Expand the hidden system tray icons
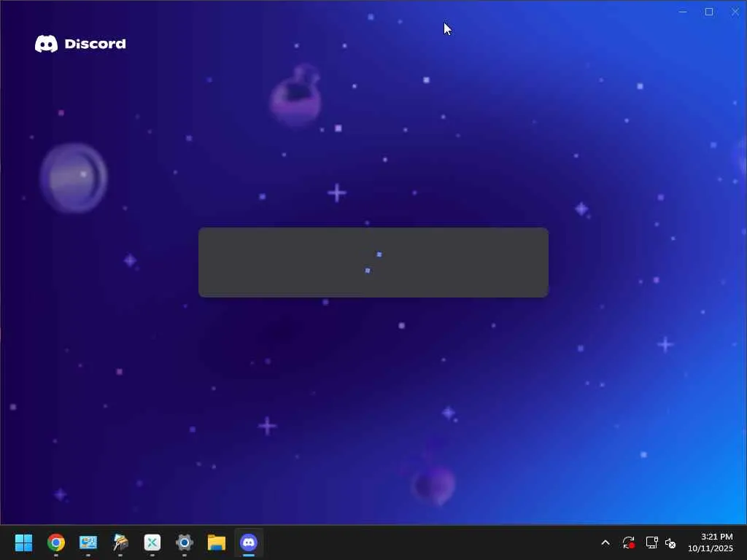The width and height of the screenshot is (747, 560). tap(605, 542)
